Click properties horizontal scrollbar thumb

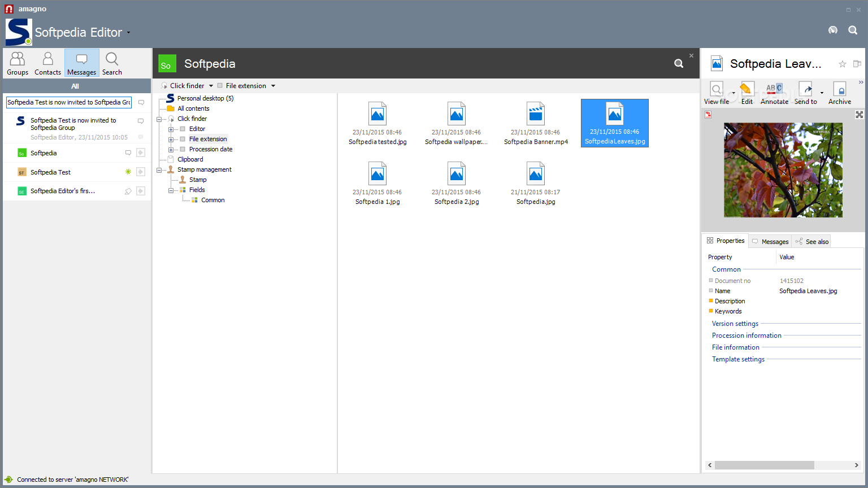pyautogui.click(x=765, y=465)
